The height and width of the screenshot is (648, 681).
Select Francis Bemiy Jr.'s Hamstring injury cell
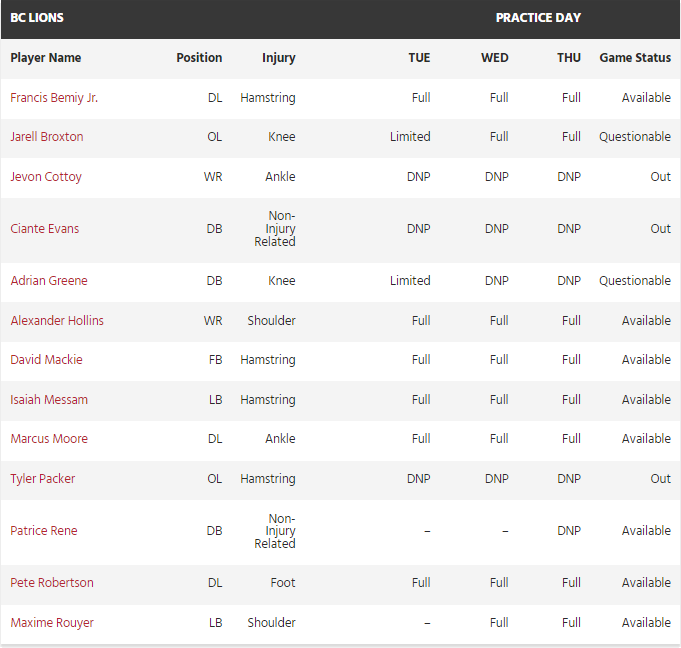click(x=268, y=98)
